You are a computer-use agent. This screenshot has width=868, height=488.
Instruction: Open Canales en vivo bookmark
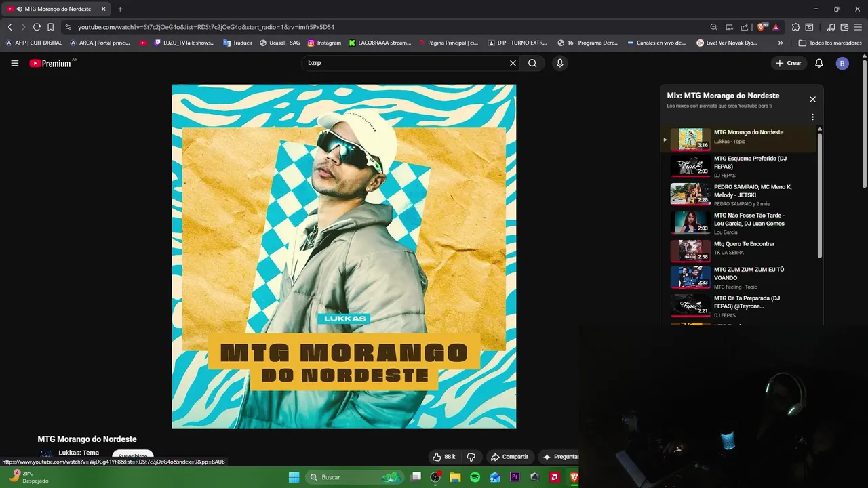(x=656, y=43)
